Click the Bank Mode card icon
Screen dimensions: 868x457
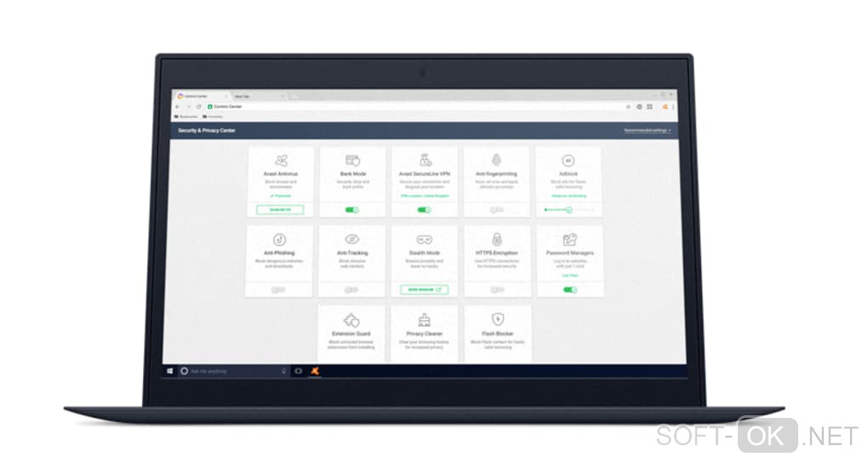click(x=352, y=161)
